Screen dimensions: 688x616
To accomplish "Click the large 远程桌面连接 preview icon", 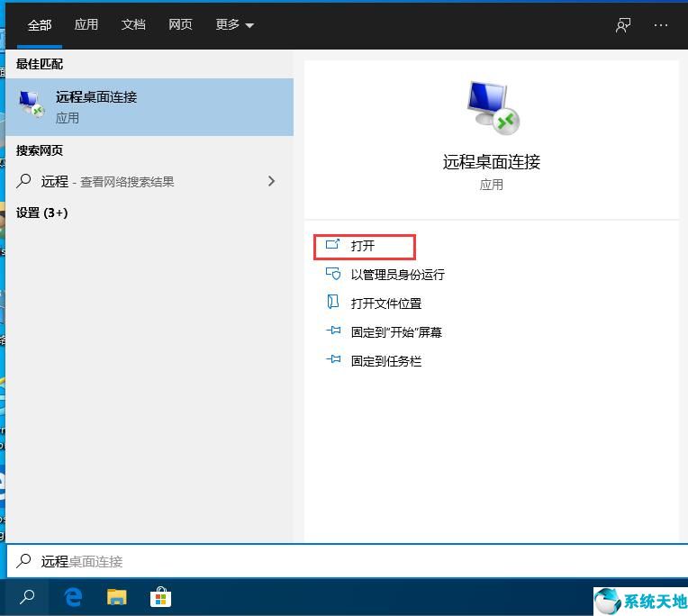I will 493,107.
